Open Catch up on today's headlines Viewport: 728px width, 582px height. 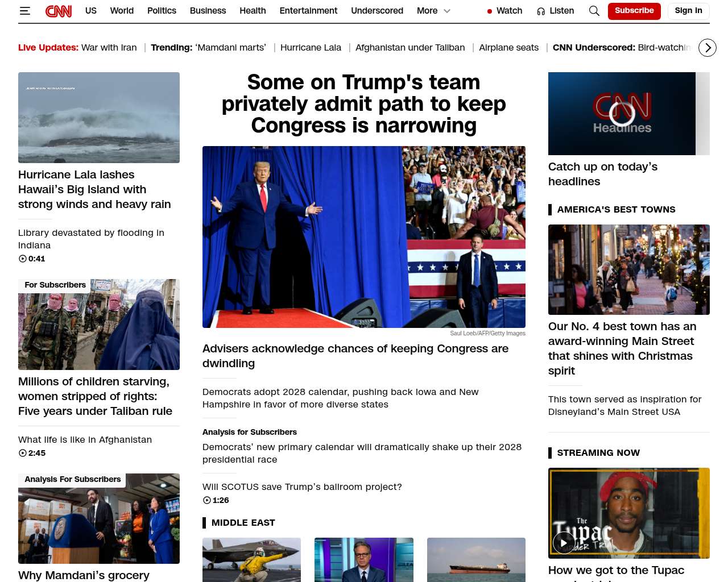[x=603, y=174]
